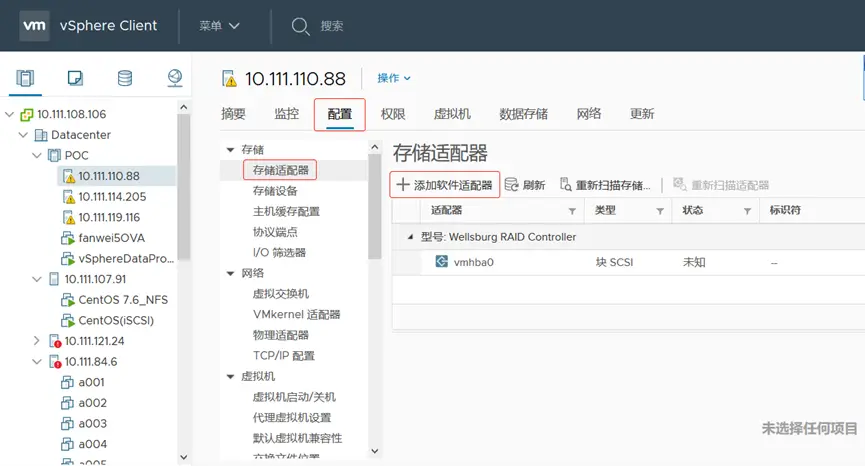Screen dimensions: 865x466
Task: Select host 10.111.110.88 in the tree
Action: (x=109, y=176)
